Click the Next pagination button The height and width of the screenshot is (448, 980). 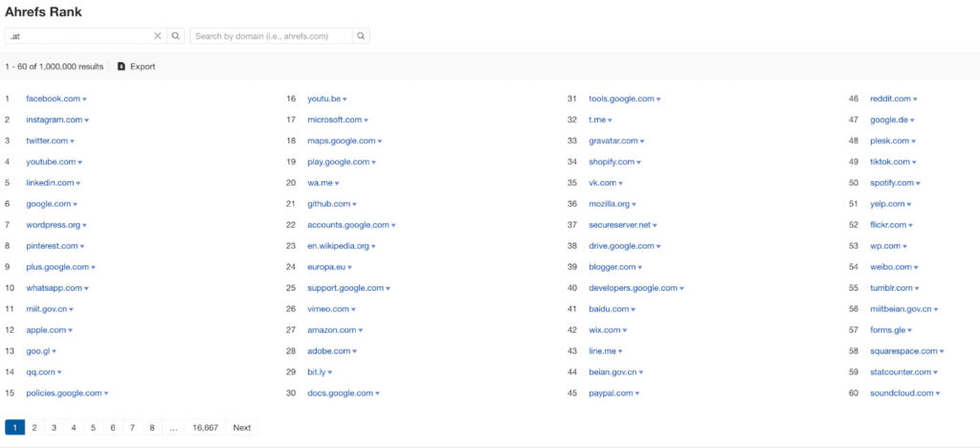coord(242,427)
